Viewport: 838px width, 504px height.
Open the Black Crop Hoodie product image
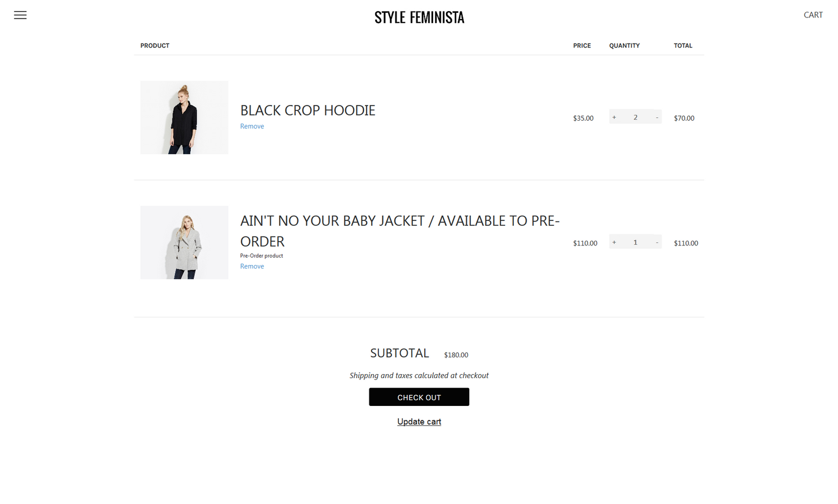(x=184, y=117)
